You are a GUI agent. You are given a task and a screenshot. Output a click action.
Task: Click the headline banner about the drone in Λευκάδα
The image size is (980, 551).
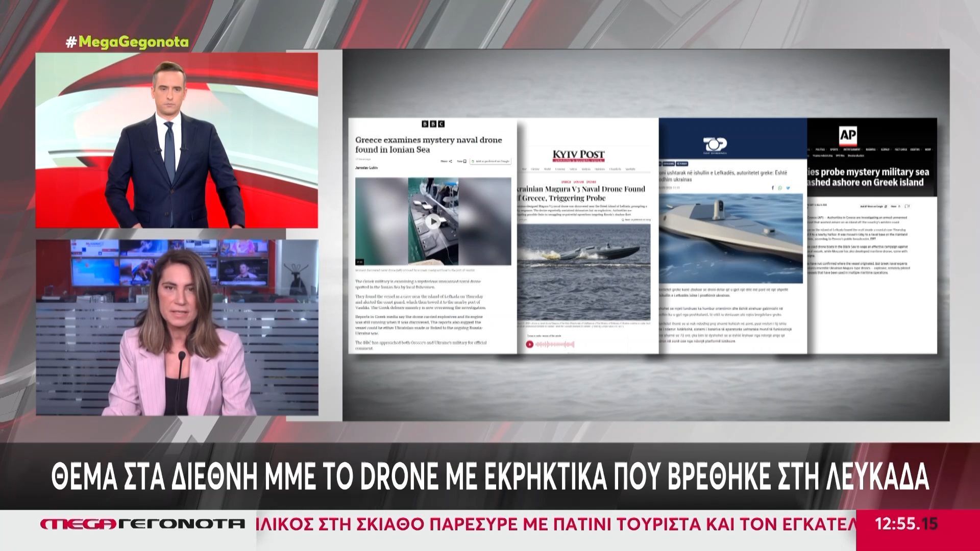click(490, 477)
